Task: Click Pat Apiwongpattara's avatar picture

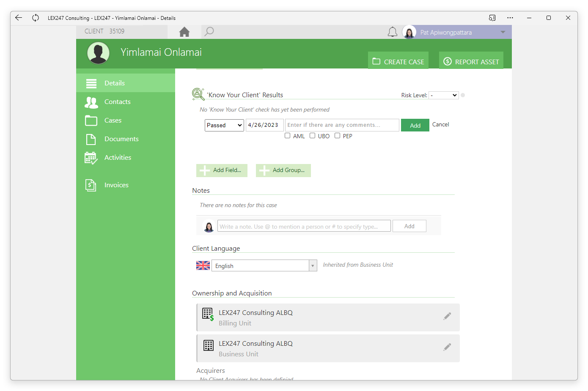Action: (409, 32)
